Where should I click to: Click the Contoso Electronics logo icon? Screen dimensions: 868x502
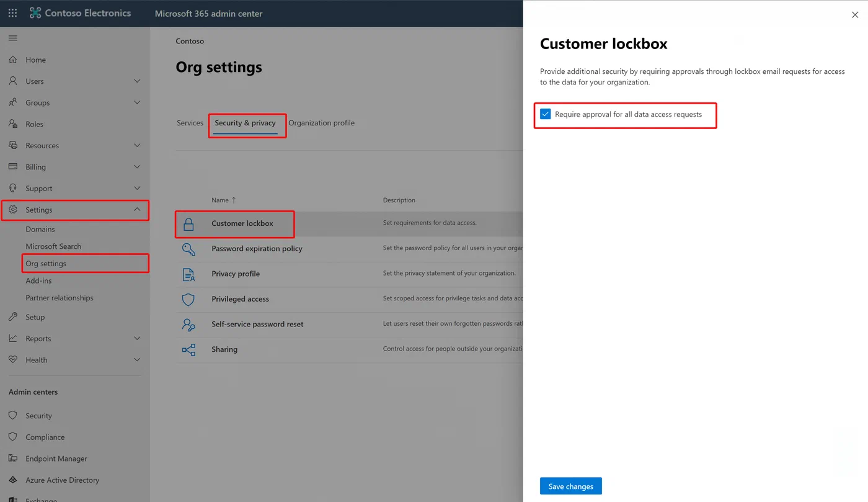[35, 13]
